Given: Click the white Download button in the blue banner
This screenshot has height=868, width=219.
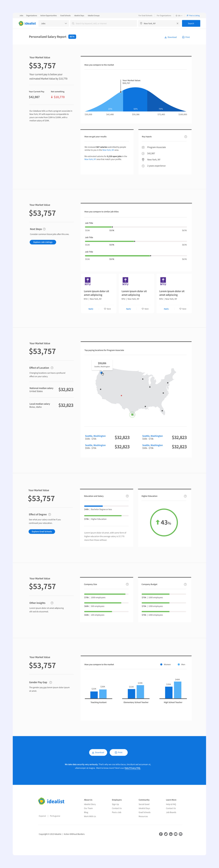Looking at the screenshot, I should (x=98, y=752).
